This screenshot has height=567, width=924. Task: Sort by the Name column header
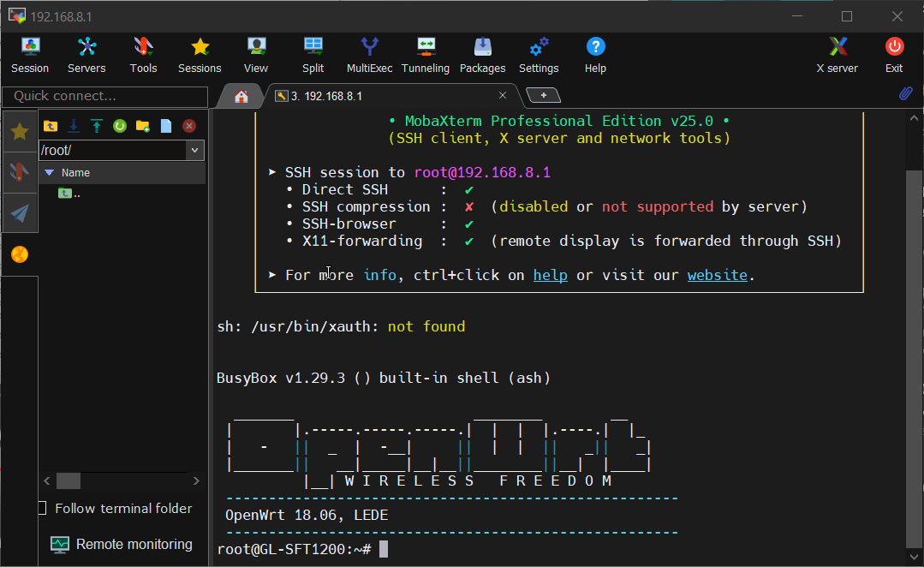pyautogui.click(x=122, y=173)
